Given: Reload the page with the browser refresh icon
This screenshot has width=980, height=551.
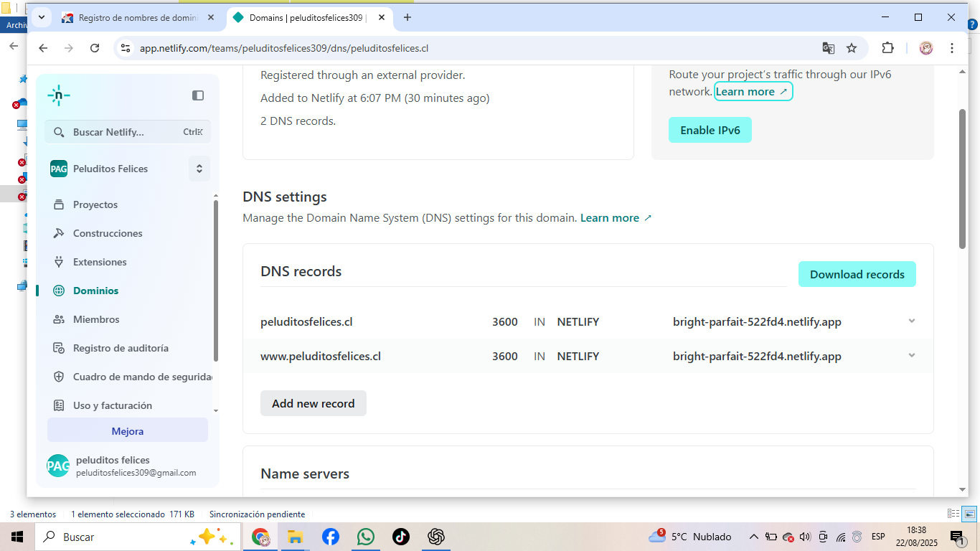Looking at the screenshot, I should (x=95, y=48).
